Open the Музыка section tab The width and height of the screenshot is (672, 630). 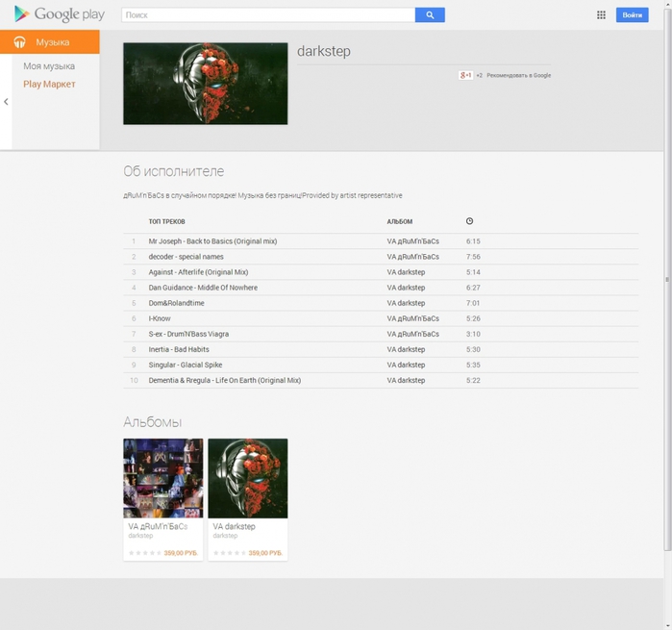point(50,42)
